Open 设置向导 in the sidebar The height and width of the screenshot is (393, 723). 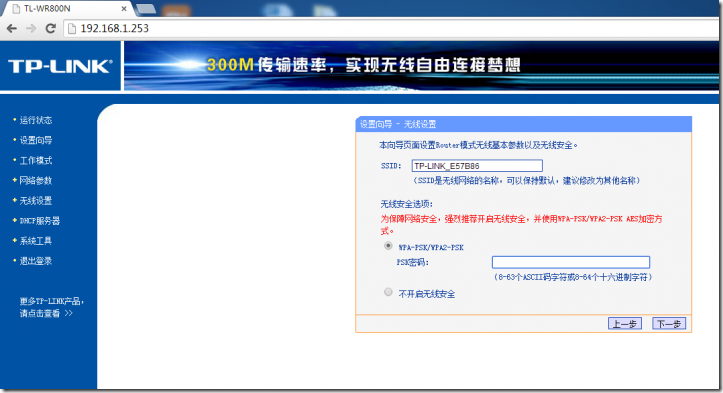click(36, 140)
